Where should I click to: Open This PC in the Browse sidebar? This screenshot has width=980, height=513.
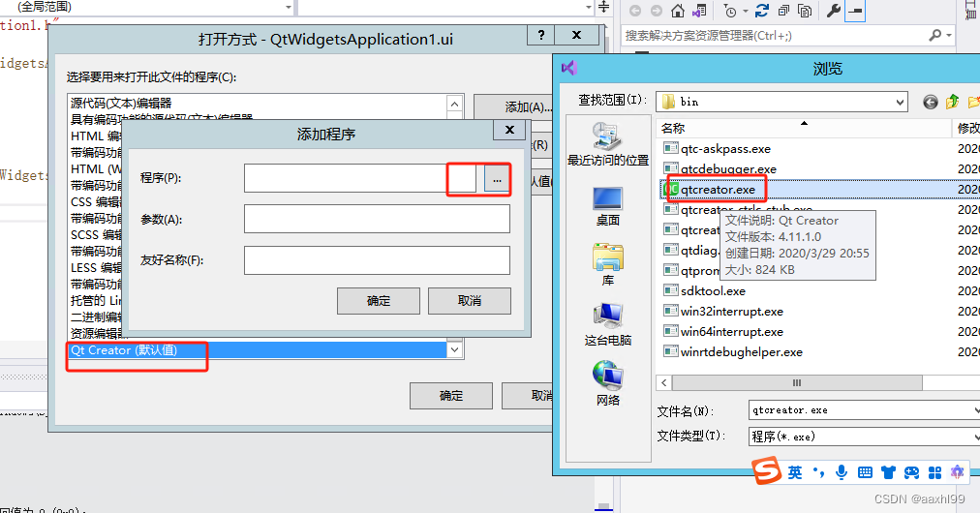click(x=607, y=324)
